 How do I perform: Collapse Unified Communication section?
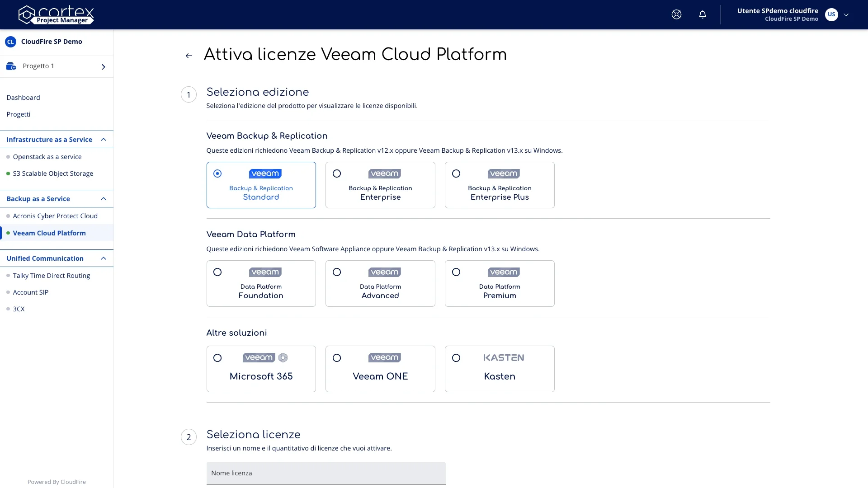click(104, 258)
